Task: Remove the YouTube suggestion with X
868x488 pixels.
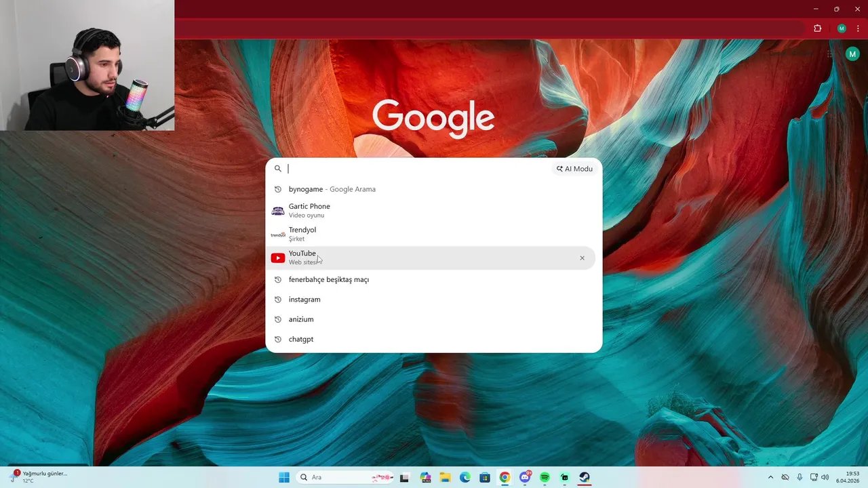Action: pyautogui.click(x=582, y=258)
